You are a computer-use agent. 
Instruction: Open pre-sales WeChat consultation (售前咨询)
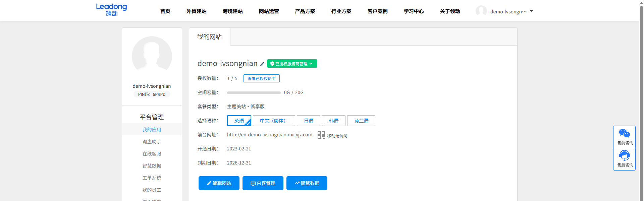[624, 137]
